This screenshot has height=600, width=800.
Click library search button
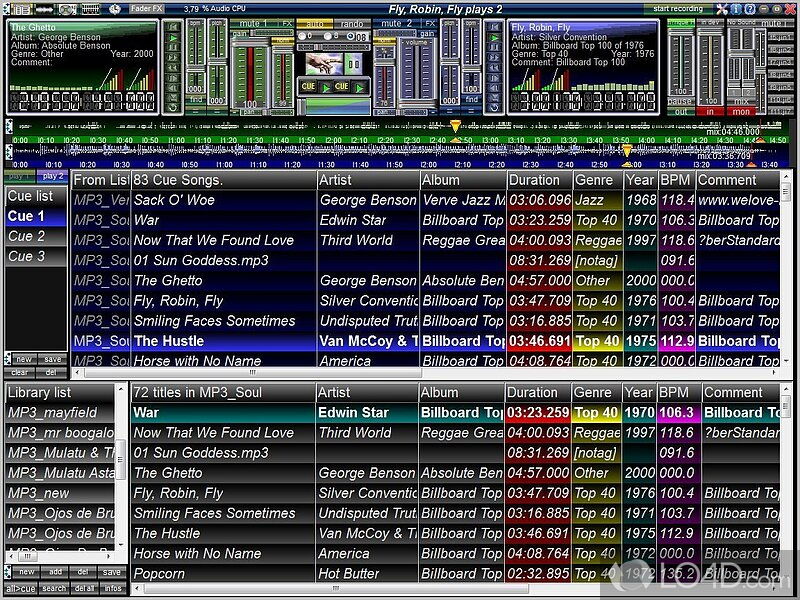[x=54, y=588]
